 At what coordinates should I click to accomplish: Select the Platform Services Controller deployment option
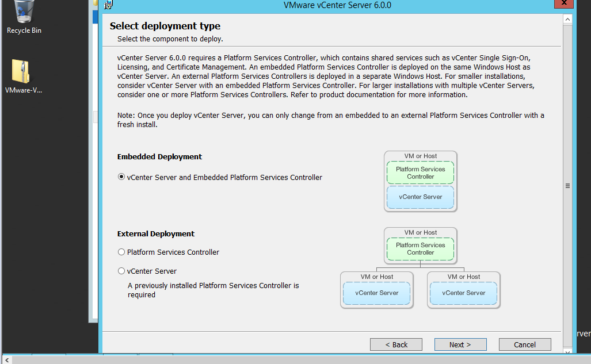(x=121, y=251)
